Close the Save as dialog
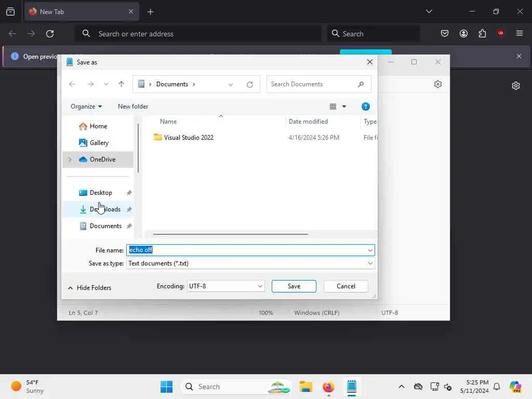 pos(370,62)
